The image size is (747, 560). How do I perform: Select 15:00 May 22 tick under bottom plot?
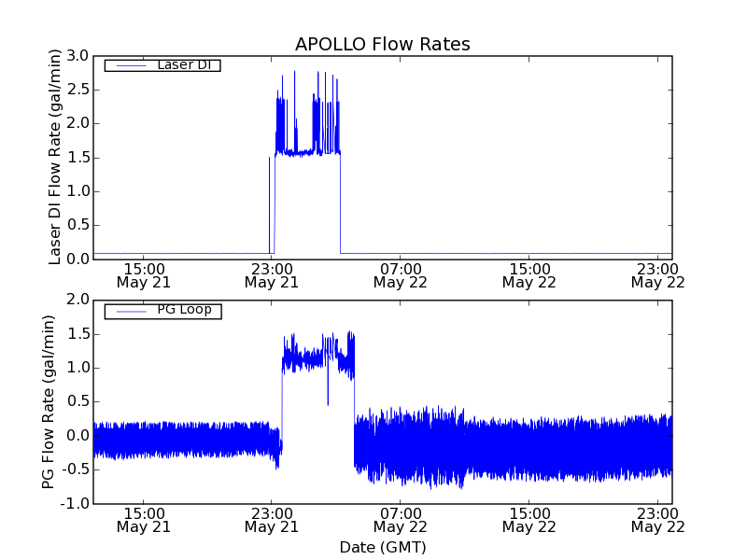[529, 519]
